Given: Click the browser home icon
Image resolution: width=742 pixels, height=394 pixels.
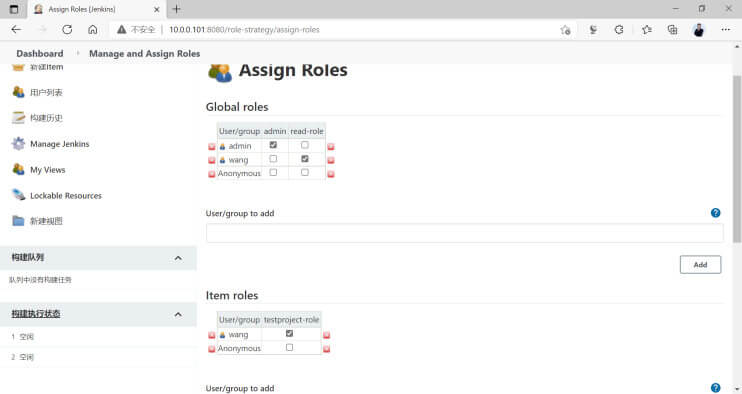Looking at the screenshot, I should 93,29.
